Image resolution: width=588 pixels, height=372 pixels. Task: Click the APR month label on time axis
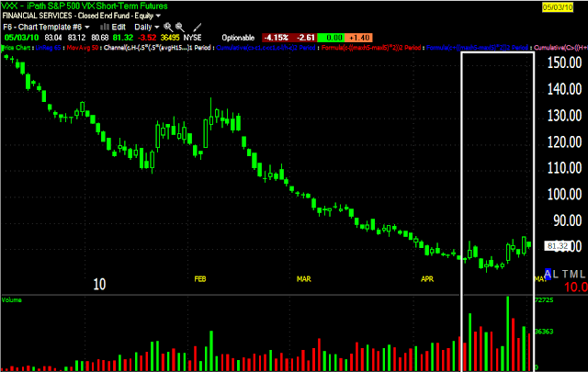427,279
